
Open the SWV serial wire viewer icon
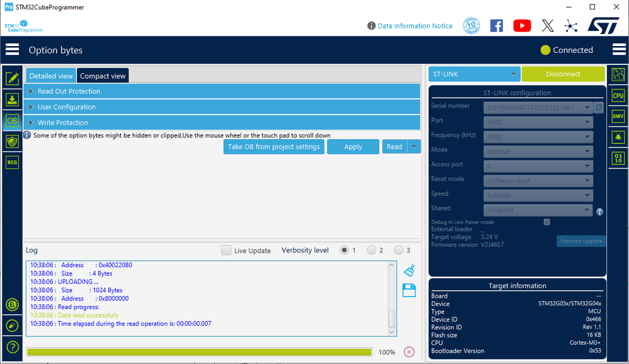[x=618, y=117]
